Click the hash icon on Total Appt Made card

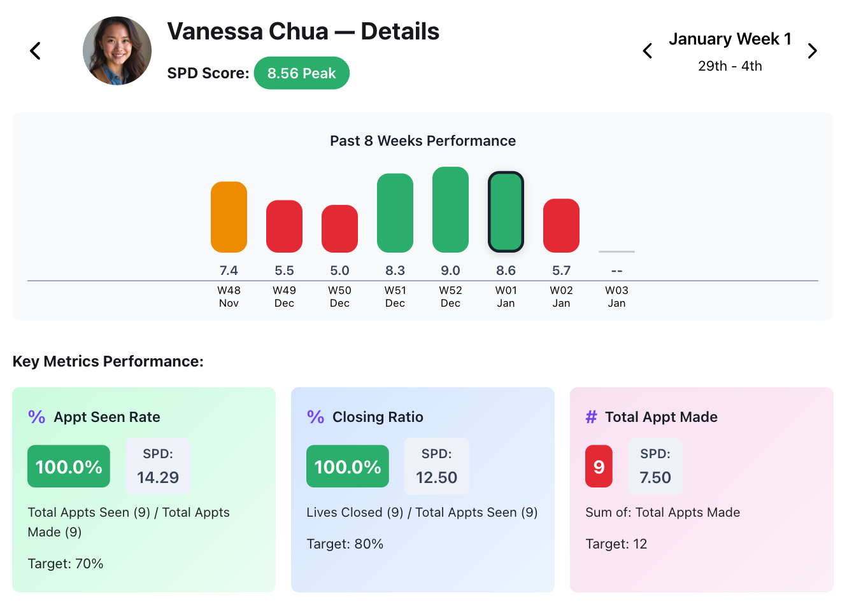(x=590, y=416)
